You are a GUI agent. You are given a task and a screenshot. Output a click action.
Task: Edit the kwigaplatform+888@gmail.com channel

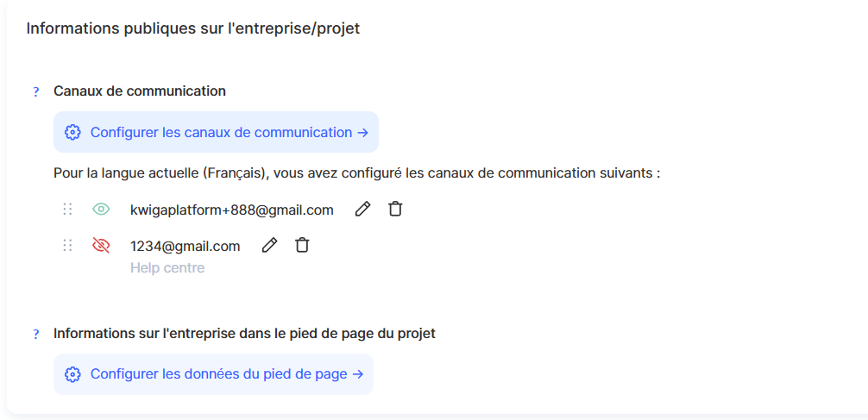click(362, 209)
